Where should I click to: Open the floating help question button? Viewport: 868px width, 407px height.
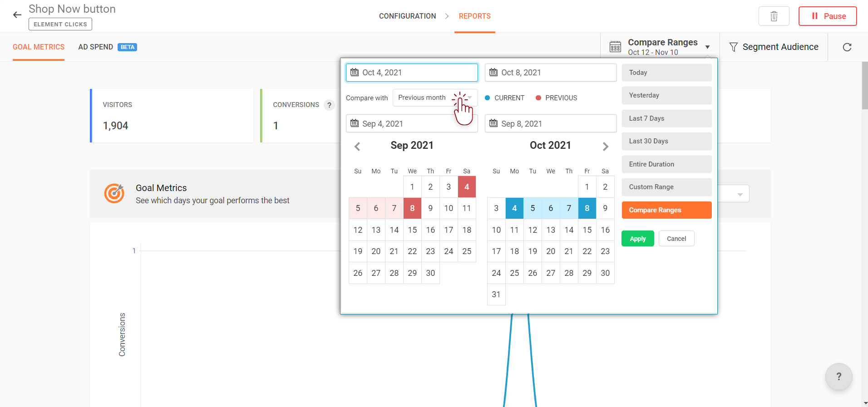838,376
